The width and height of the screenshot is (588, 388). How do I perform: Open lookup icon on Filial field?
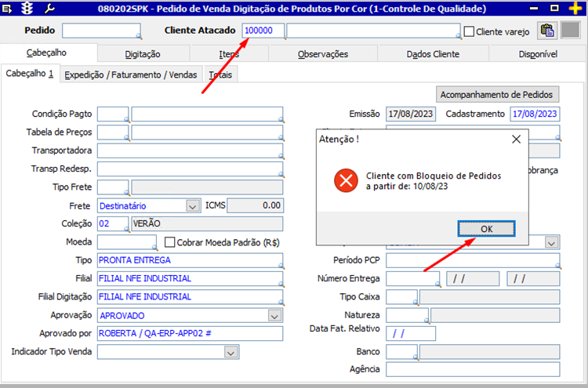[281, 285]
